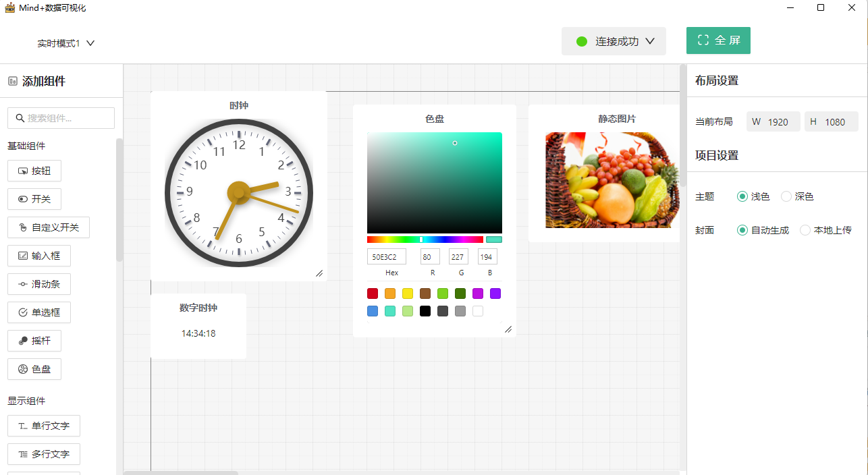Enter fullscreen with the 全屏 button
The width and height of the screenshot is (868, 475).
(x=718, y=40)
